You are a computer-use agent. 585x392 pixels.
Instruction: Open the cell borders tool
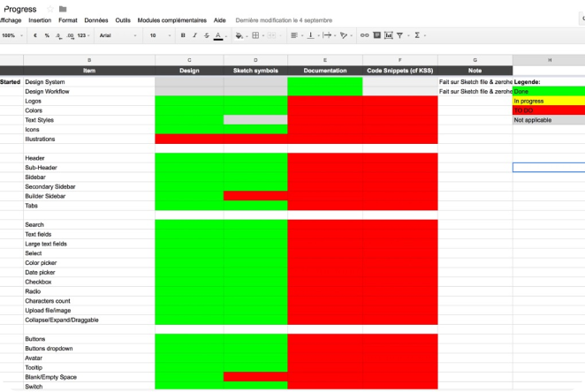coord(255,35)
